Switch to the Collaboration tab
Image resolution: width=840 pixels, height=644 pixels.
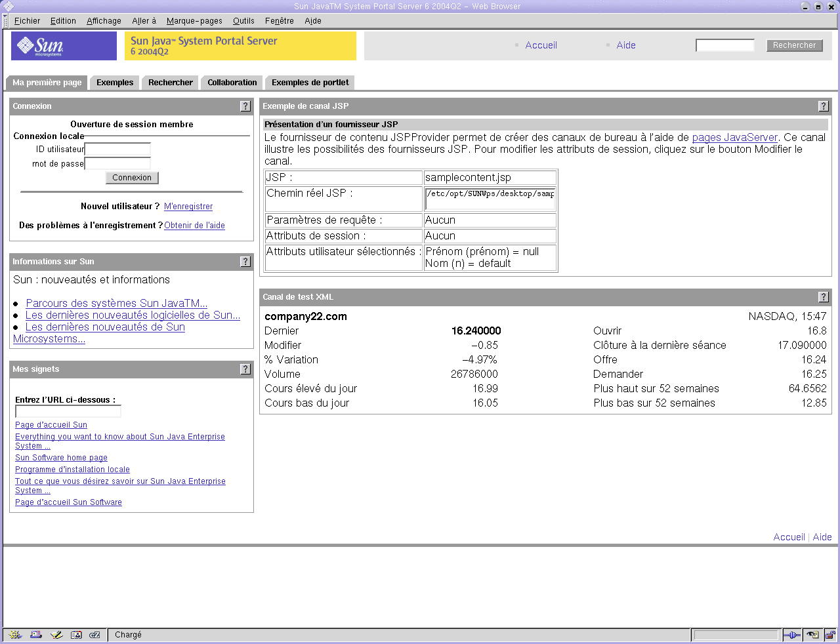point(232,83)
